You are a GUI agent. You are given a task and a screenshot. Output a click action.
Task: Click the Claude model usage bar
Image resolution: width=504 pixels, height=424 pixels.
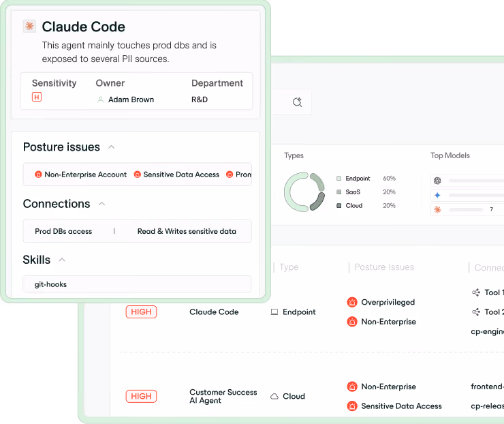pos(466,210)
